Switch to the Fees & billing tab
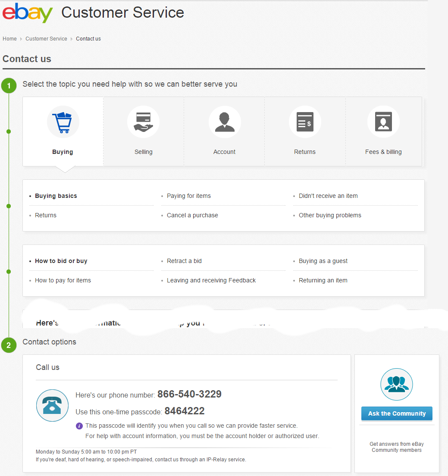 coord(384,132)
